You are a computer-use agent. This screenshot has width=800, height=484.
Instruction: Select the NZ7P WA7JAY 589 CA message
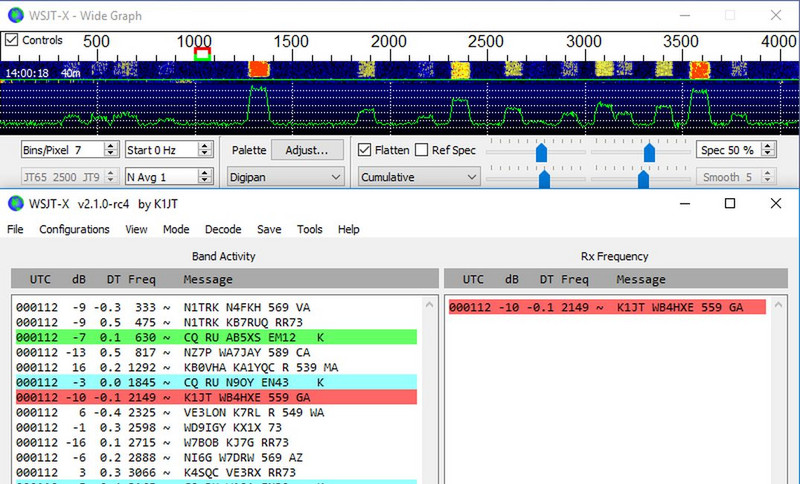pyautogui.click(x=247, y=352)
